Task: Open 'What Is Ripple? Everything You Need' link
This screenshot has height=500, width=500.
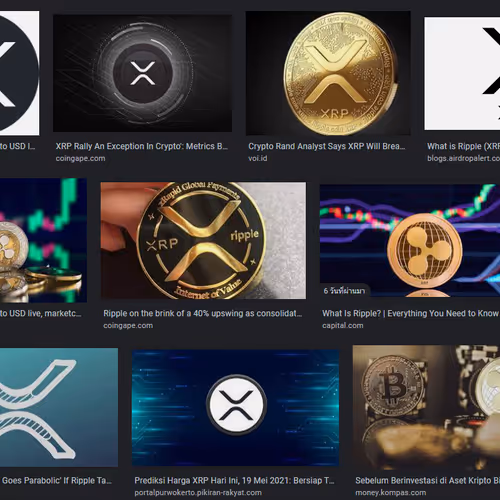Action: 411,314
